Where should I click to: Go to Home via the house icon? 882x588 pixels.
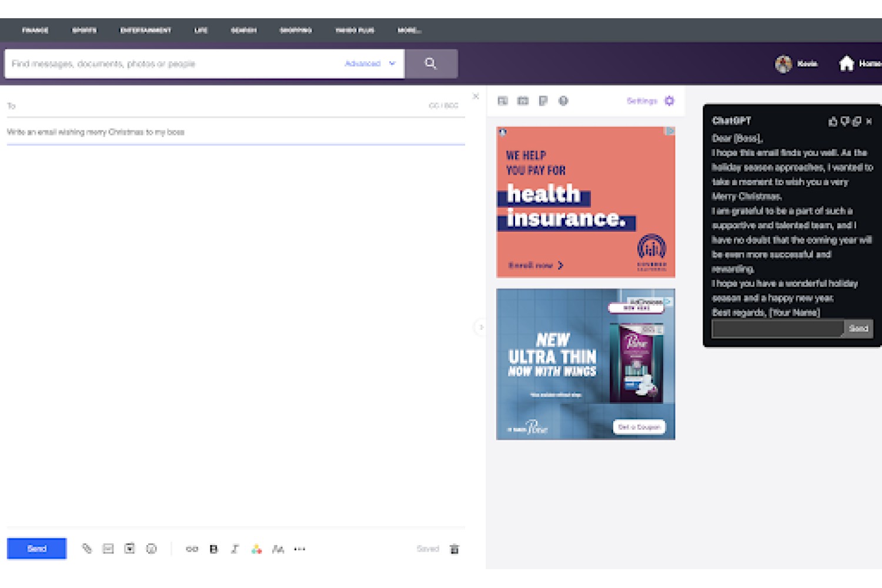(846, 64)
